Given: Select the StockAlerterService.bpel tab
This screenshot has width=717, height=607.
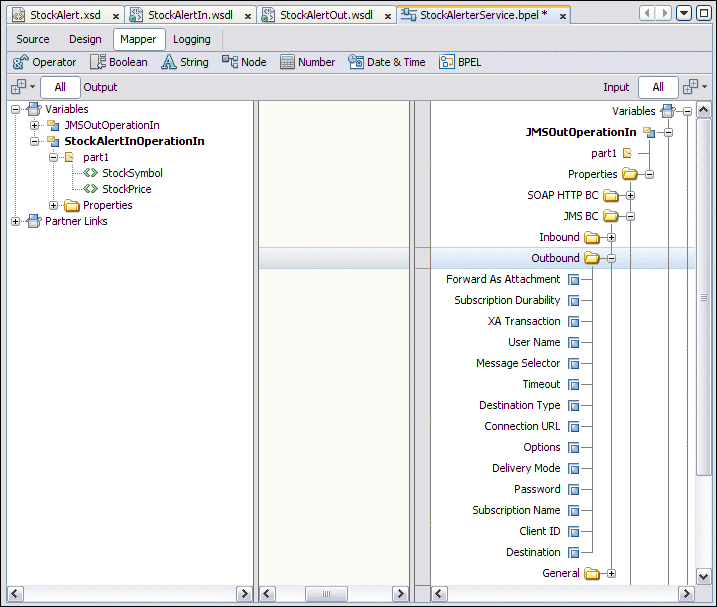Looking at the screenshot, I should (484, 15).
